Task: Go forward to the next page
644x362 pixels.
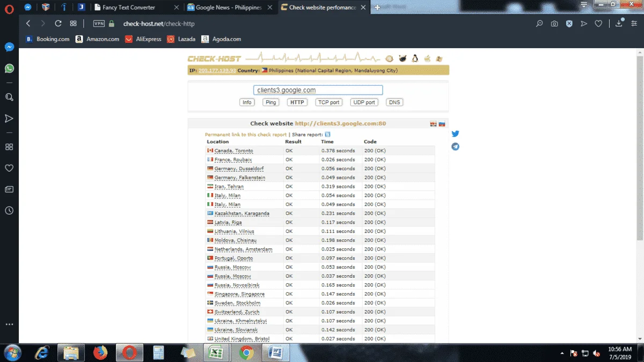Action: pos(43,24)
